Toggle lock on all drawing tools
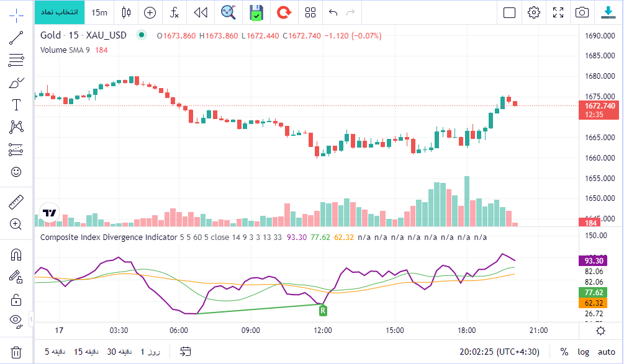Screen dimensions: 624x364 17,301
